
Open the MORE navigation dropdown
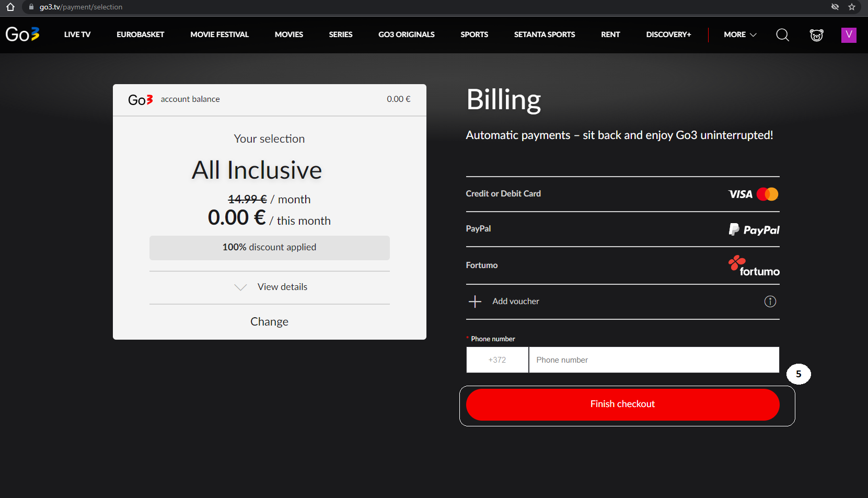point(739,34)
